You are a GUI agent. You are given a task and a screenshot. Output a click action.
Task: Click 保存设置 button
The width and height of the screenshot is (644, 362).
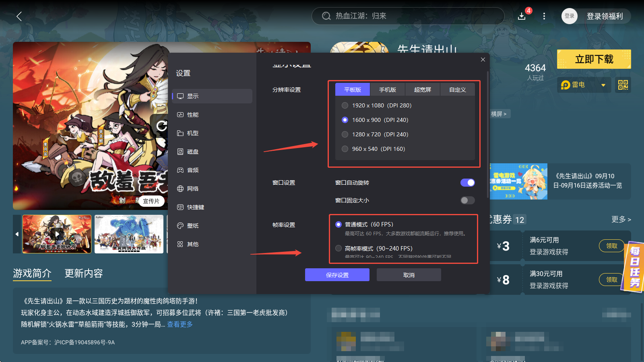[x=337, y=275]
